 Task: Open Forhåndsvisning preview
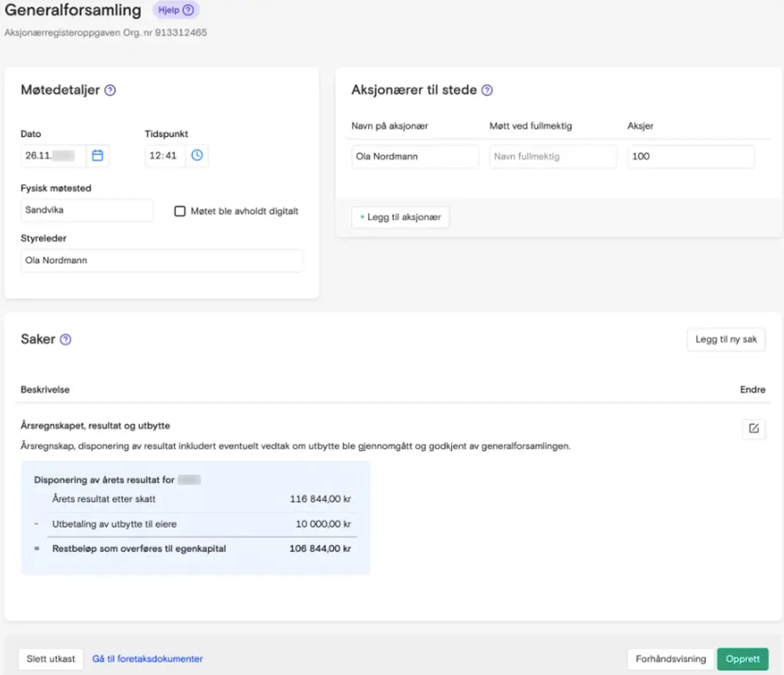[671, 659]
